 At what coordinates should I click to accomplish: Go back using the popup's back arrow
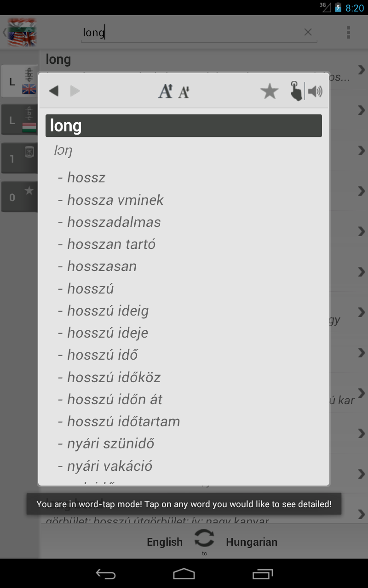(53, 91)
